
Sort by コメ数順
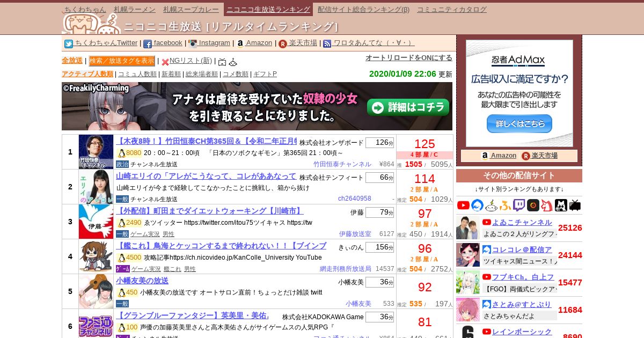(236, 74)
